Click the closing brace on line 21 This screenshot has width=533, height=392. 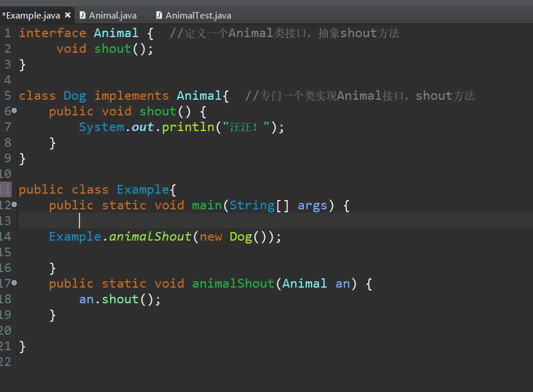22,347
